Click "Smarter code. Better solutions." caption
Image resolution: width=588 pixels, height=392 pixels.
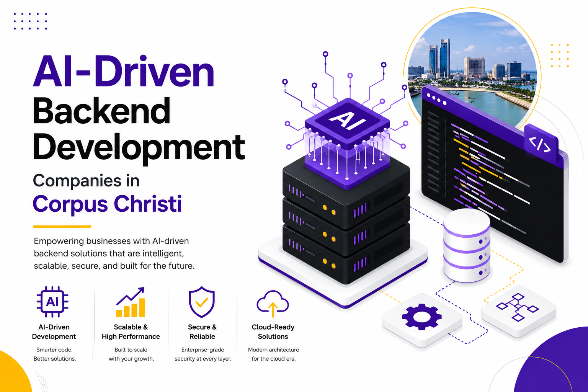pos(55,354)
